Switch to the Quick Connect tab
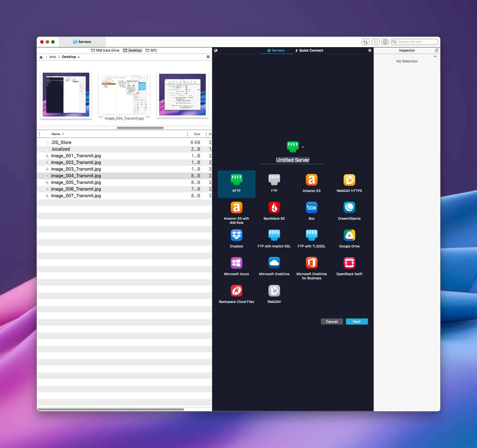 [309, 50]
